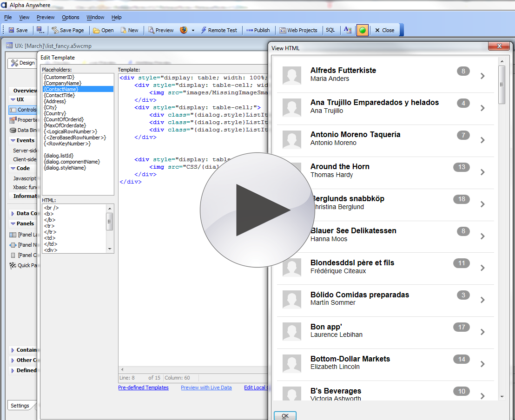Click the Firefox browser icon in toolbar
The image size is (515, 420).
(184, 30)
